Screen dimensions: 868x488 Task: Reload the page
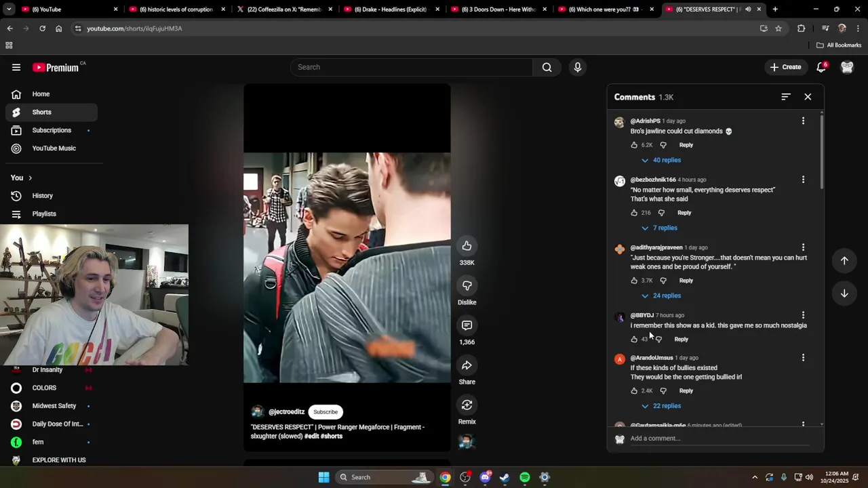[x=42, y=28]
